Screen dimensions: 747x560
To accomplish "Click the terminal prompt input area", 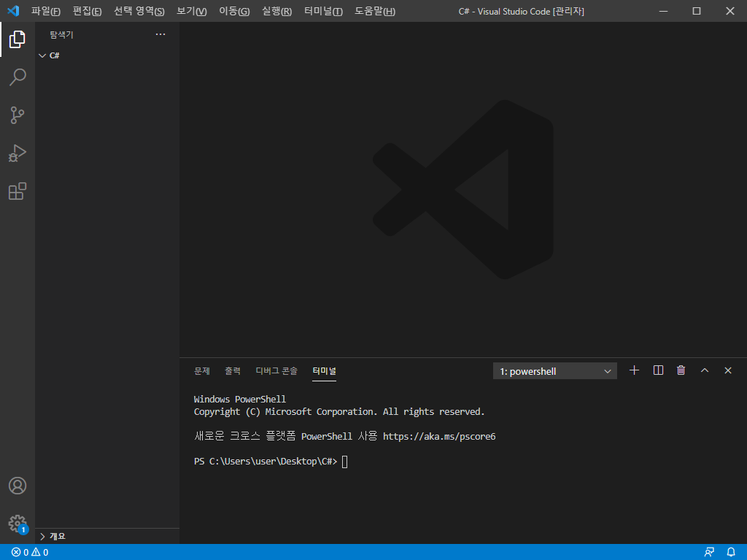I will pos(344,462).
